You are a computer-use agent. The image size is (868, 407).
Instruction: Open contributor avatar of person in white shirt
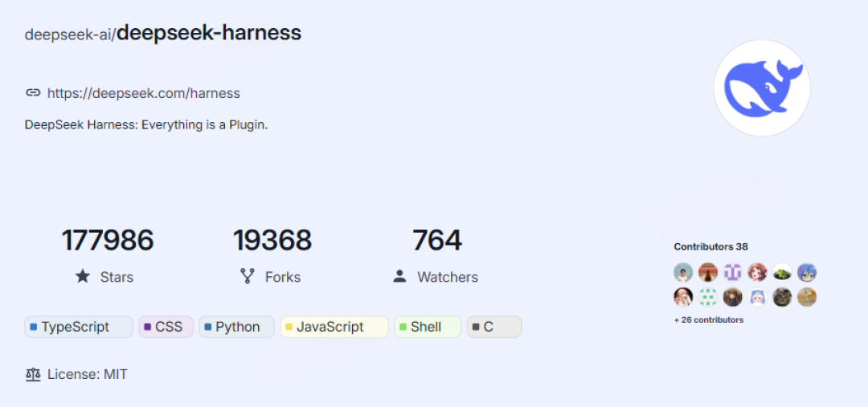coord(683,272)
